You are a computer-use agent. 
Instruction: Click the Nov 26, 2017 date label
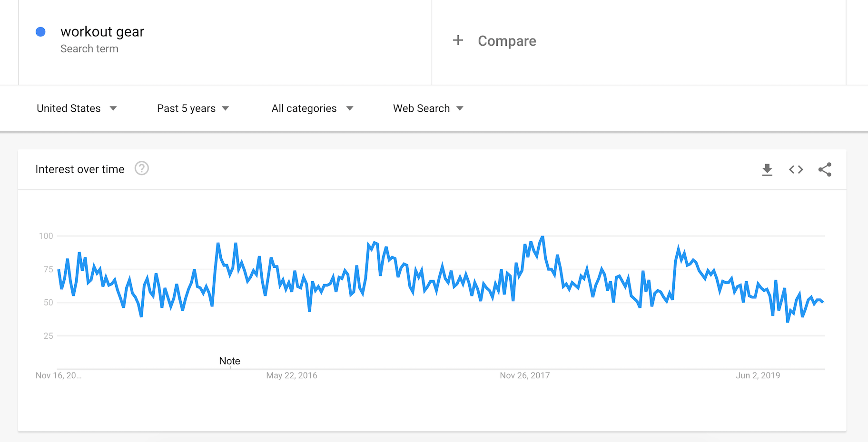point(524,375)
